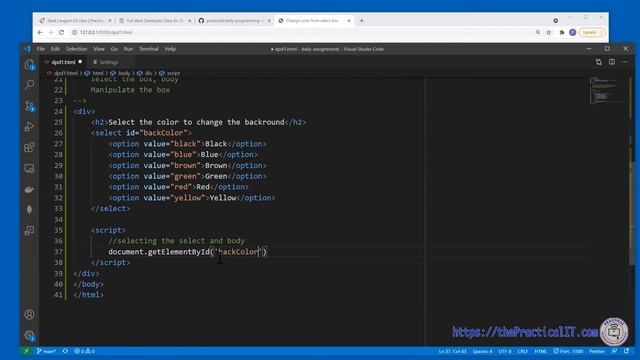Viewport: 640px width, 360px height.
Task: Click the feedback icon in status bar
Action: tap(614, 351)
